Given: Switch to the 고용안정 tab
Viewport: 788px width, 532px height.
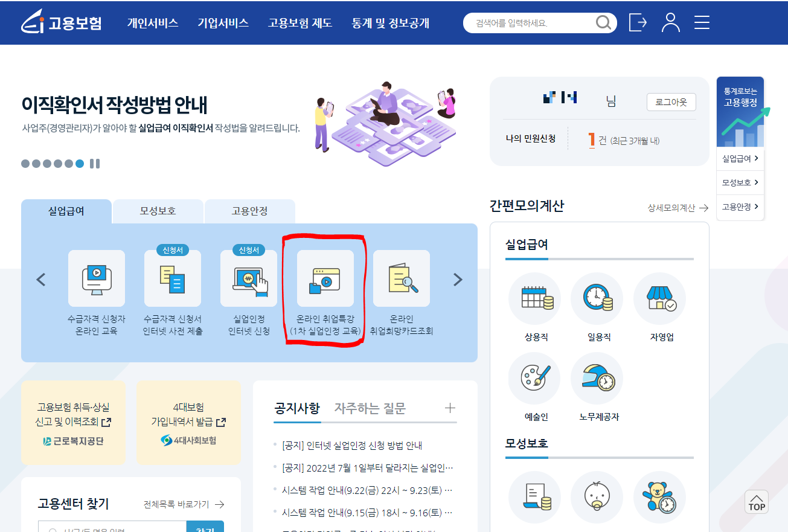Looking at the screenshot, I should (x=250, y=211).
